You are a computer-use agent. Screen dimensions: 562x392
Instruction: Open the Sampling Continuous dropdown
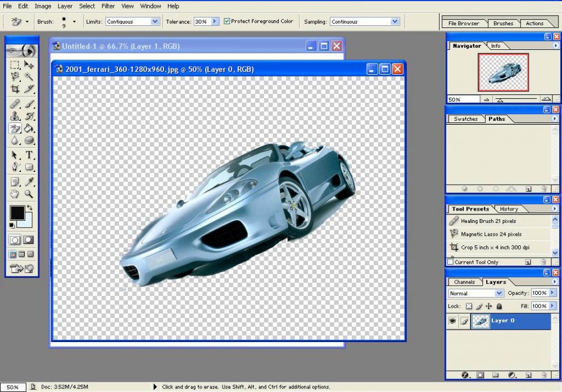coord(365,21)
